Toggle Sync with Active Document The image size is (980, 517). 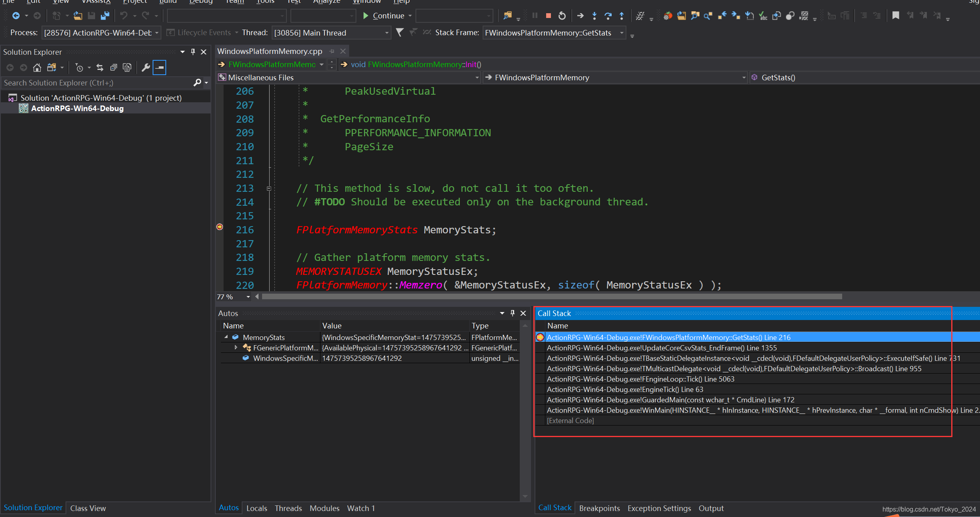[100, 68]
